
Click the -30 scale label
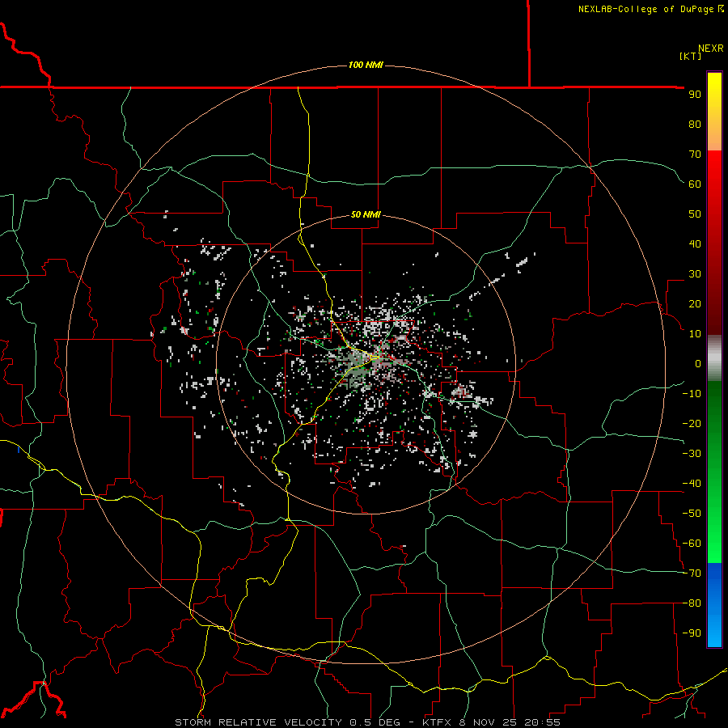(692, 454)
